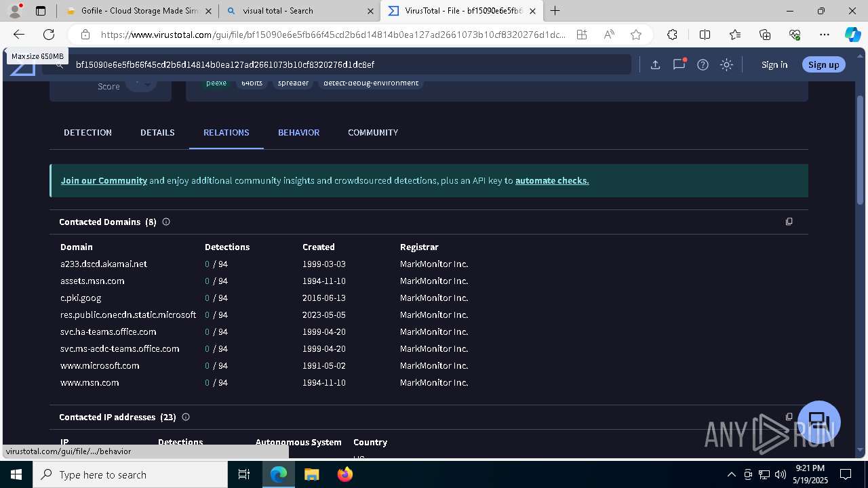
Task: Open VirusTotal help question icon
Action: point(703,64)
